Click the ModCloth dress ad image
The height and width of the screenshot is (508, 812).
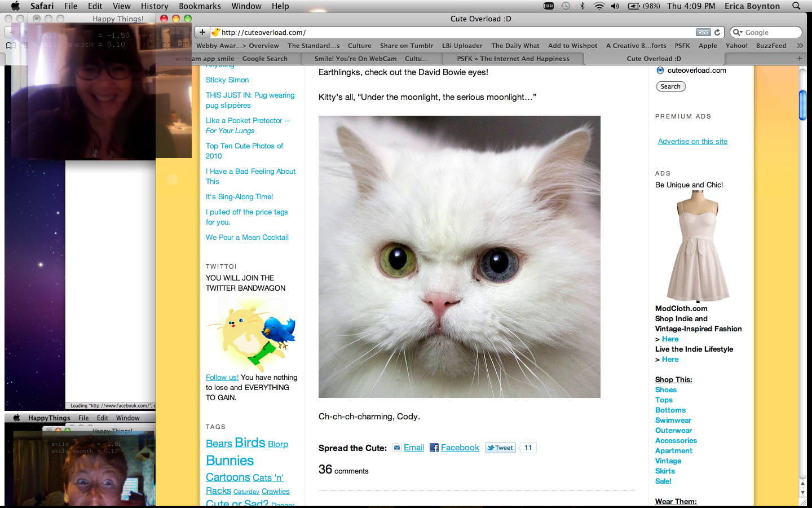coord(698,247)
